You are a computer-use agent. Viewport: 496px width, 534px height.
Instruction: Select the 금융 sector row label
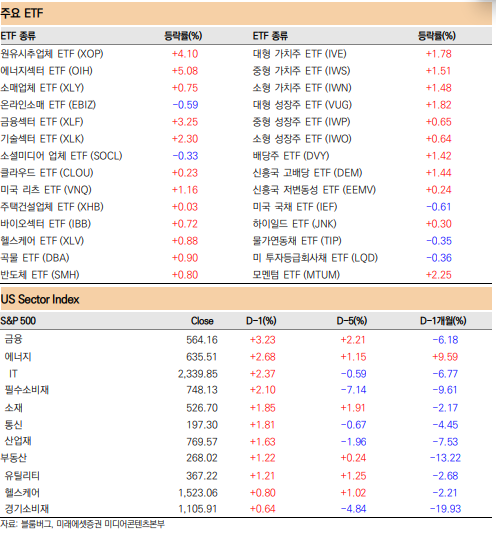[x=14, y=339]
